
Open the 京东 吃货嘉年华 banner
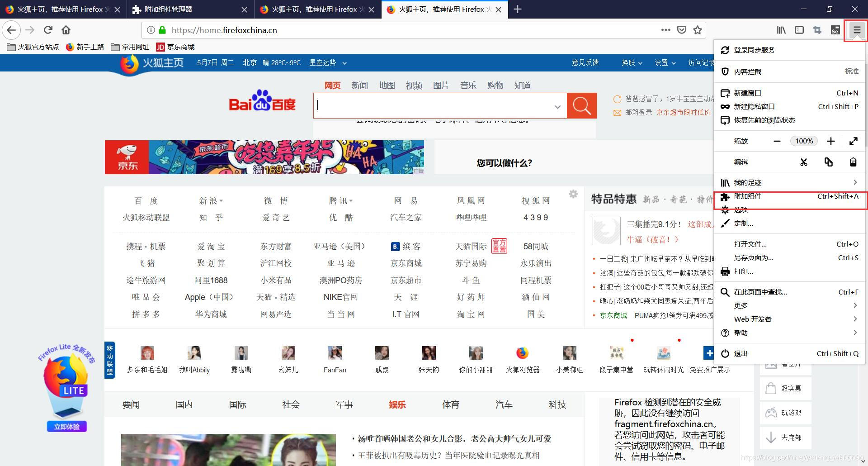264,157
